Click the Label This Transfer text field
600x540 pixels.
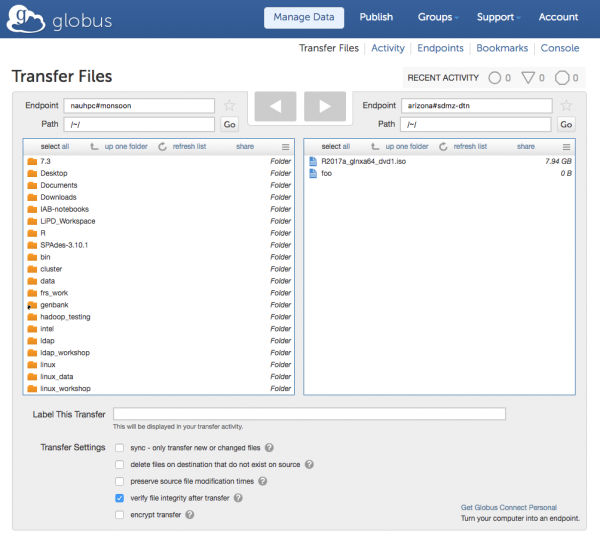pos(309,414)
